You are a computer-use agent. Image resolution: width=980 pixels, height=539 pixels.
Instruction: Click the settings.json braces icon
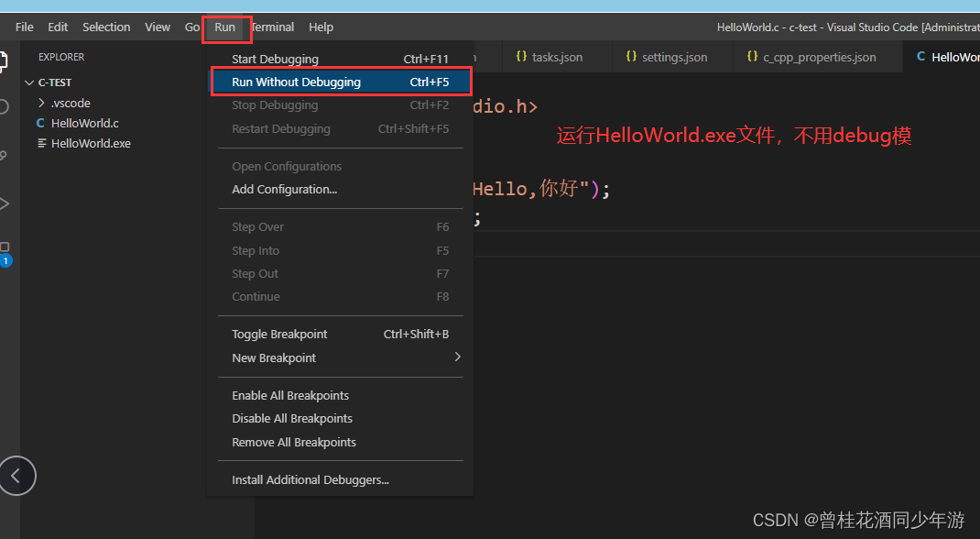point(631,56)
